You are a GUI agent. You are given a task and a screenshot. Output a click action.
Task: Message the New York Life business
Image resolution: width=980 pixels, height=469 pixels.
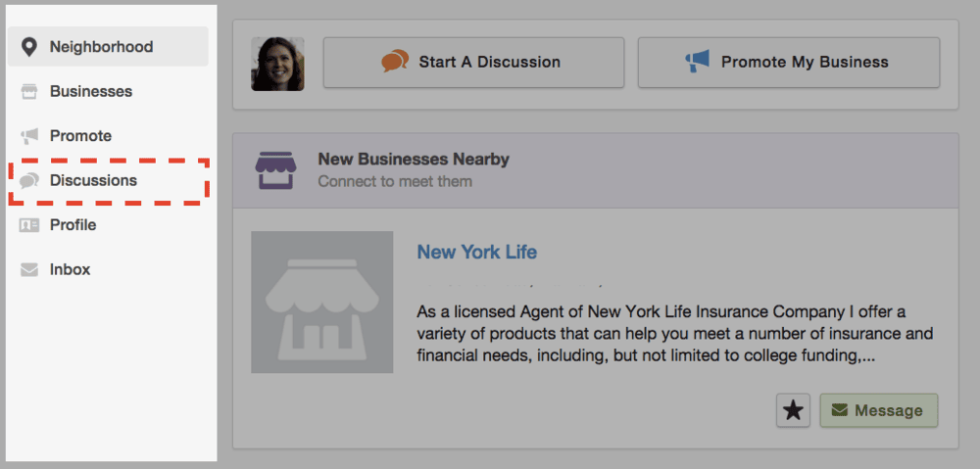click(x=878, y=410)
